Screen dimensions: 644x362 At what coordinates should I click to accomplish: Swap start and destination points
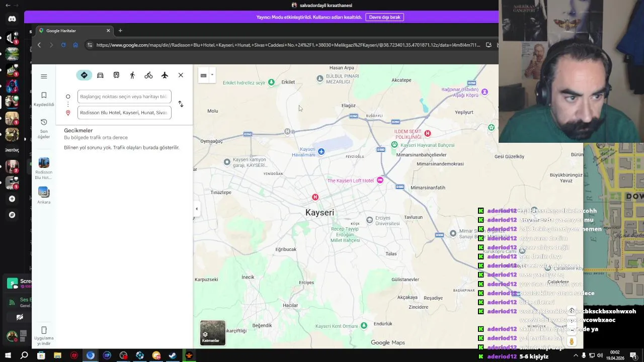(181, 104)
